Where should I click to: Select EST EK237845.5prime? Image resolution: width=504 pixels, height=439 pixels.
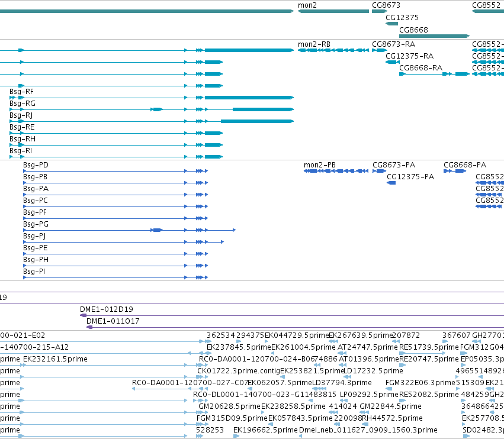[x=239, y=347]
